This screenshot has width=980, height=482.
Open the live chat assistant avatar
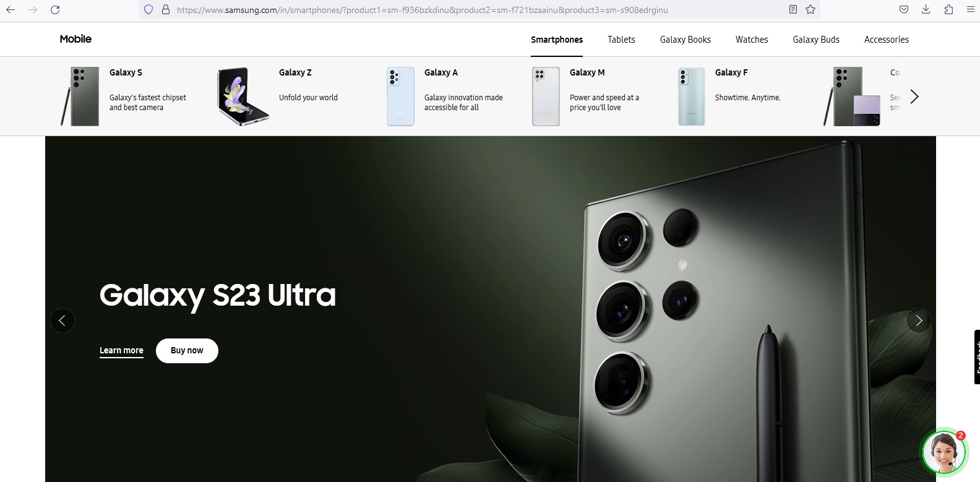pyautogui.click(x=943, y=452)
